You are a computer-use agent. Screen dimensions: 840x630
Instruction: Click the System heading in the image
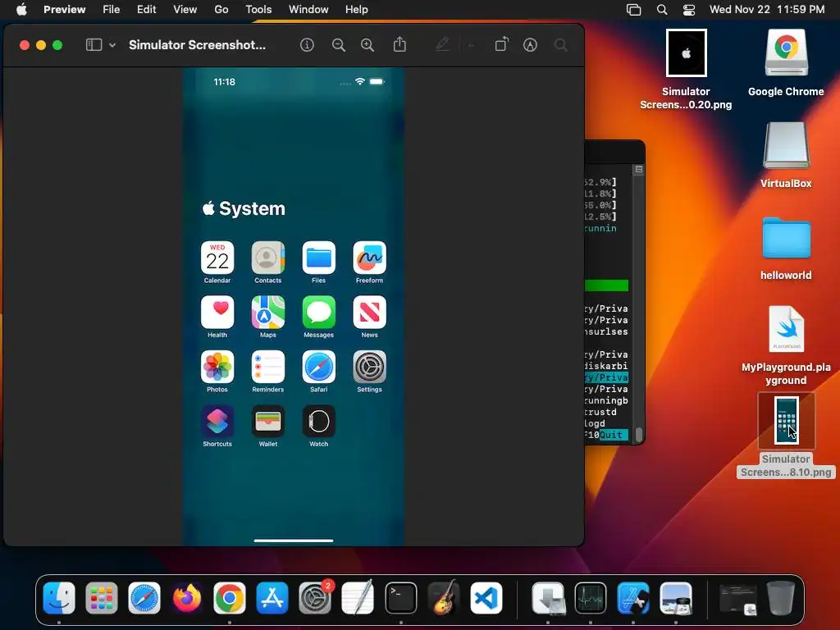pos(244,208)
